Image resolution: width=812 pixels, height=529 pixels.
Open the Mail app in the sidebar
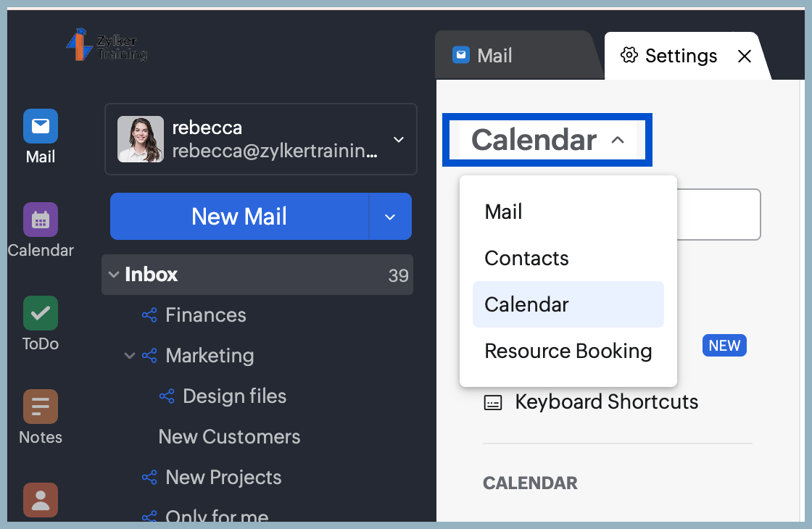pos(41,137)
